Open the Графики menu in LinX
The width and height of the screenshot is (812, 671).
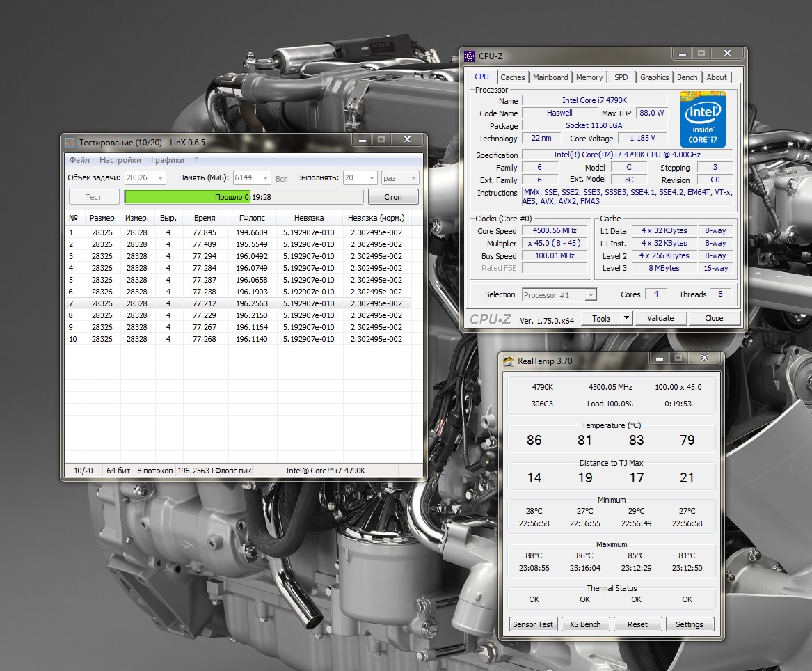[167, 160]
